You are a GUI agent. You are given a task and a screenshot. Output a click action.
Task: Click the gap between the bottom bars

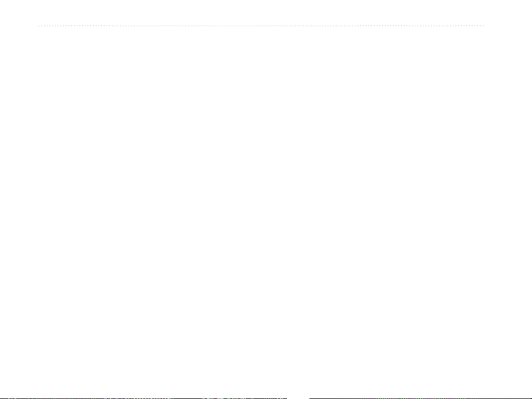click(x=298, y=398)
